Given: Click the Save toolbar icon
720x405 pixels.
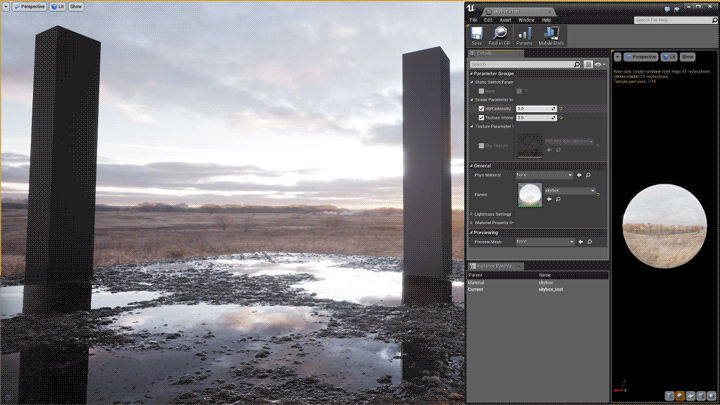Looking at the screenshot, I should tap(477, 35).
